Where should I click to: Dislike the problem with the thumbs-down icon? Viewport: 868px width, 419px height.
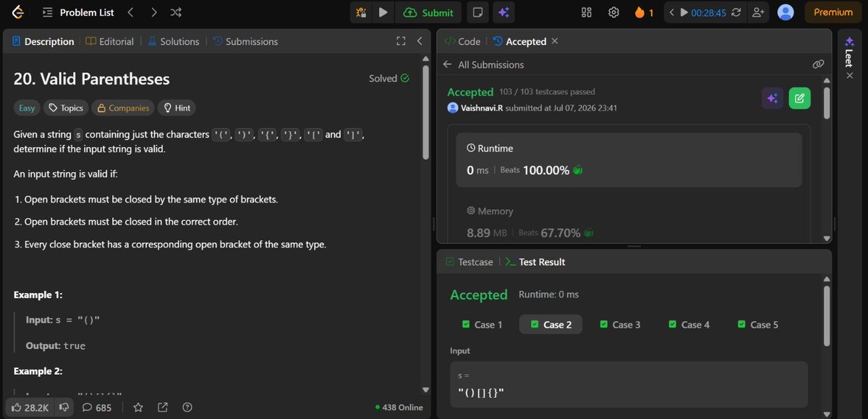[x=63, y=407]
